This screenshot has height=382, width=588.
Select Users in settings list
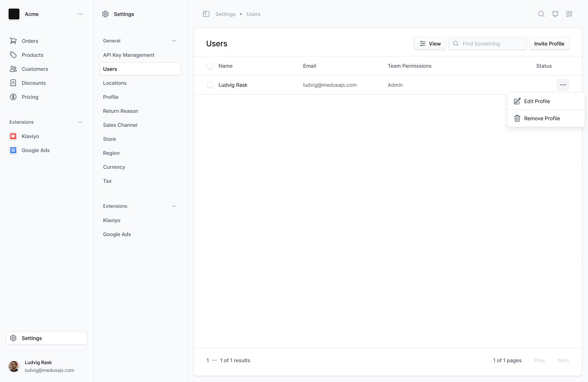coord(140,69)
